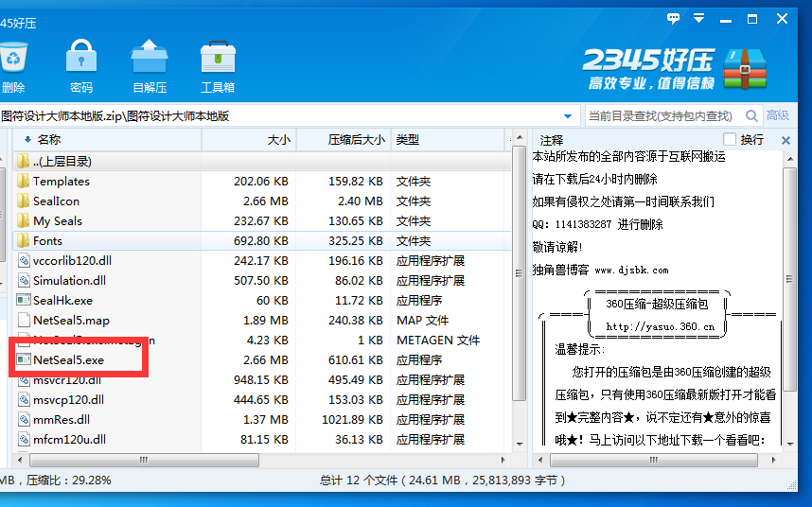Select the Templates file name text

(x=62, y=181)
